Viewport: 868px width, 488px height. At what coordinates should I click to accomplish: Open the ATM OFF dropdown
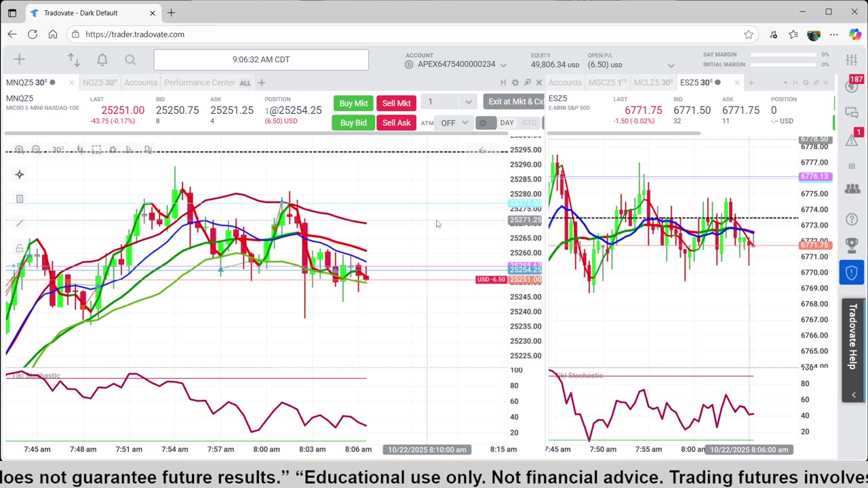click(454, 123)
